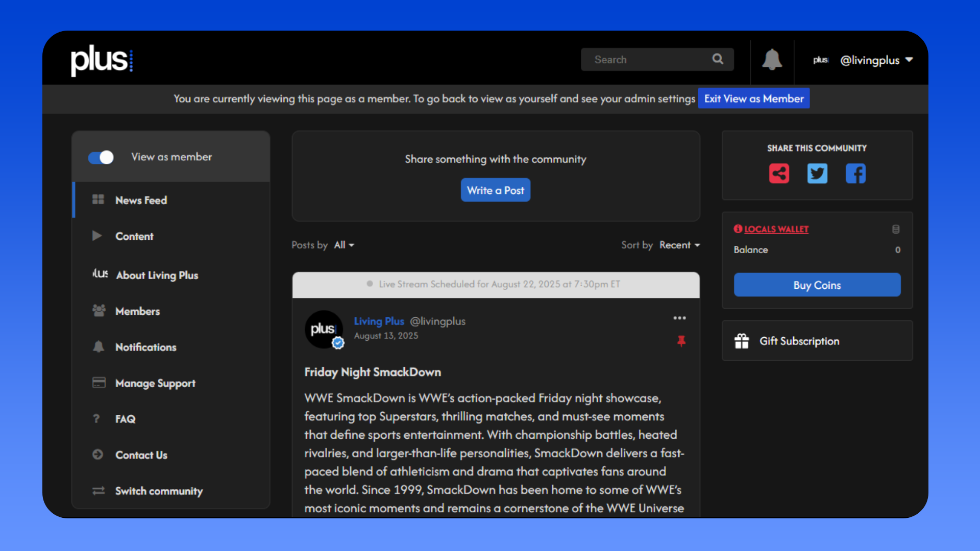The height and width of the screenshot is (551, 980).
Task: Click the Write a Post button
Action: 495,190
